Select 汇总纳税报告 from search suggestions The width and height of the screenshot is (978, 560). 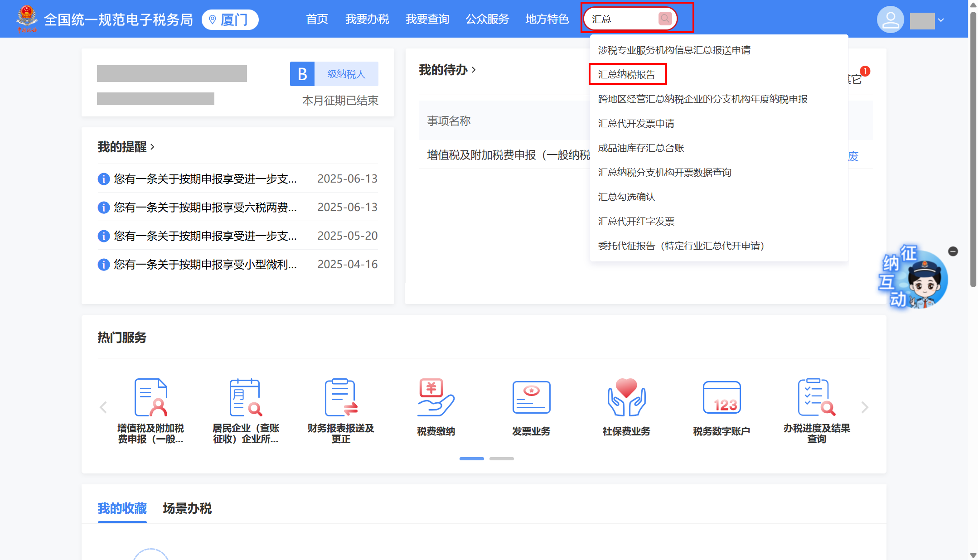point(627,74)
